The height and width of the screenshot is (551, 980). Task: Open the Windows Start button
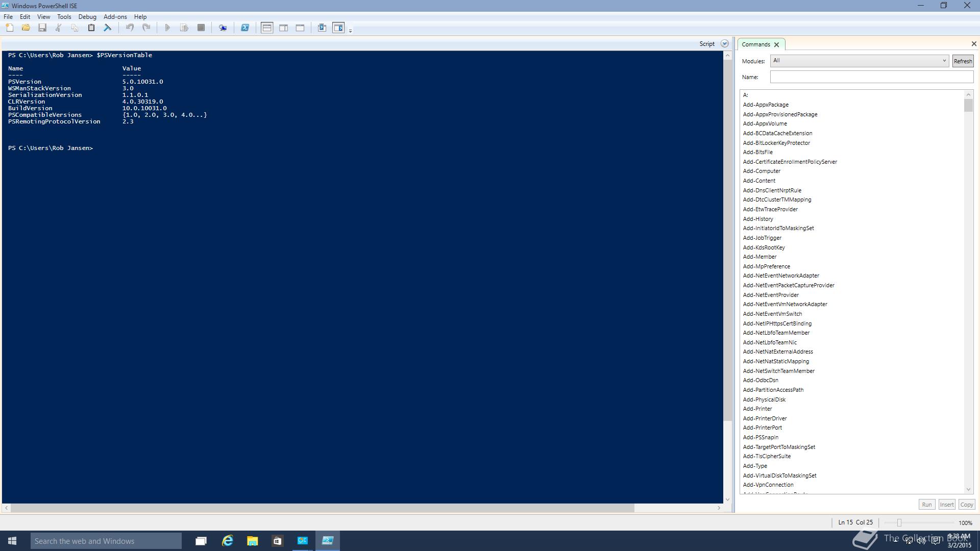[12, 541]
